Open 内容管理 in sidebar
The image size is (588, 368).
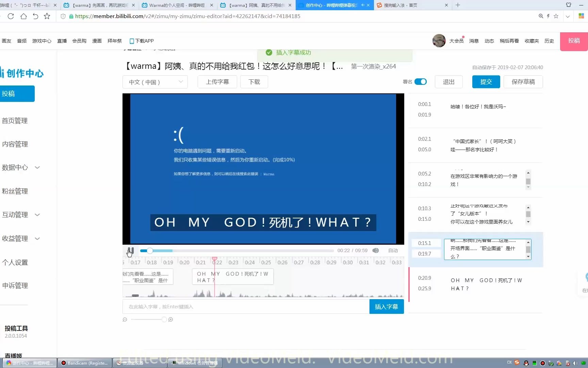coord(15,144)
